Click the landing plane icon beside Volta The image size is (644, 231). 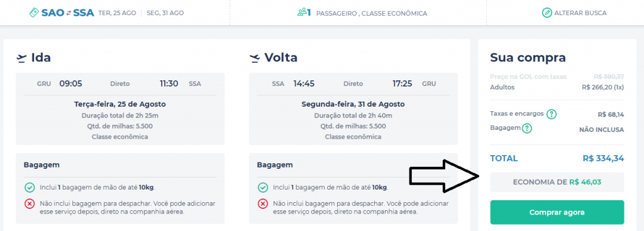coord(255,58)
